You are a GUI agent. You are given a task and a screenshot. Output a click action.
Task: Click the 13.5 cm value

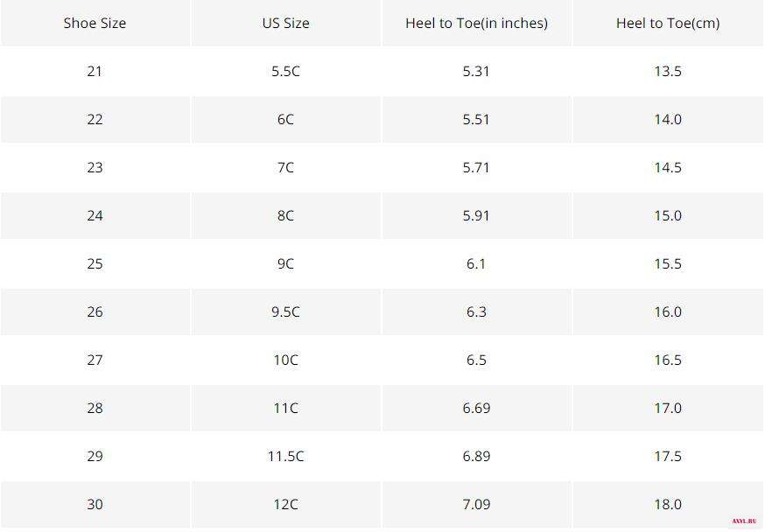(x=668, y=71)
